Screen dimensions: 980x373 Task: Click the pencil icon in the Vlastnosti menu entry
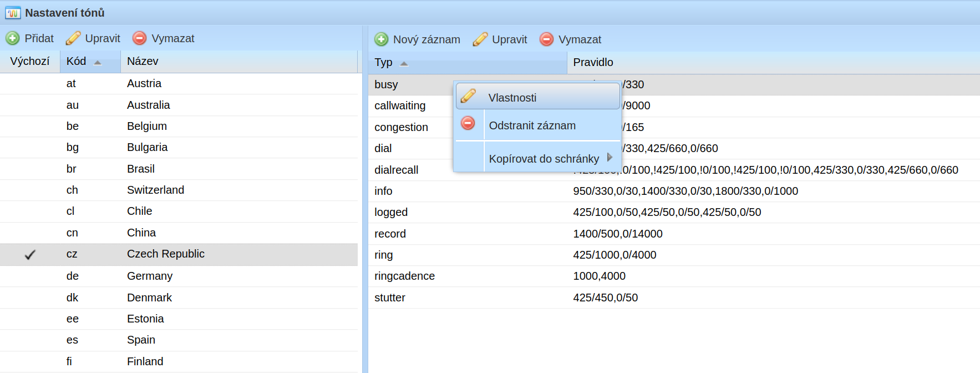click(x=468, y=96)
